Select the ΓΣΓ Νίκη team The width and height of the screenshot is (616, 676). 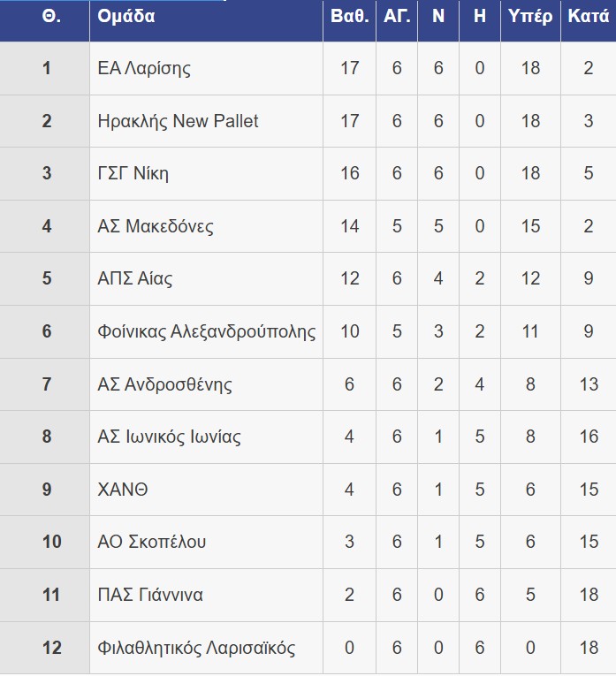point(133,173)
